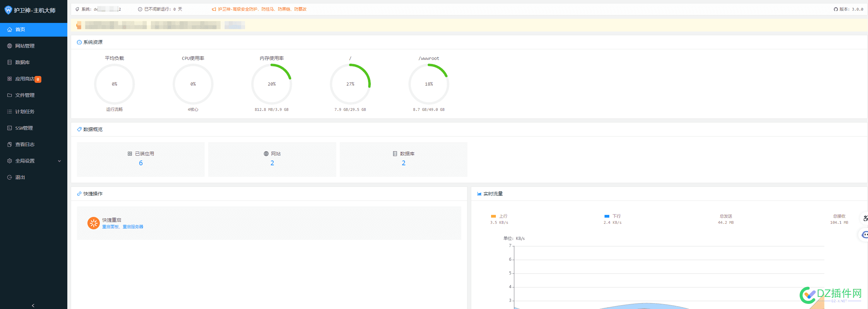The image size is (868, 309).
Task: Toggle the blue 下行 legend swatch
Action: [607, 216]
